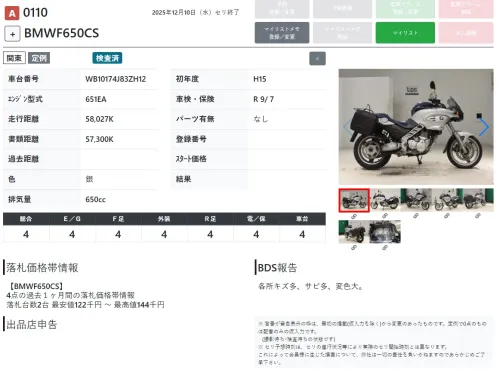Open the engine close-up thumbnail
The height and width of the screenshot is (388, 500).
tap(385, 232)
